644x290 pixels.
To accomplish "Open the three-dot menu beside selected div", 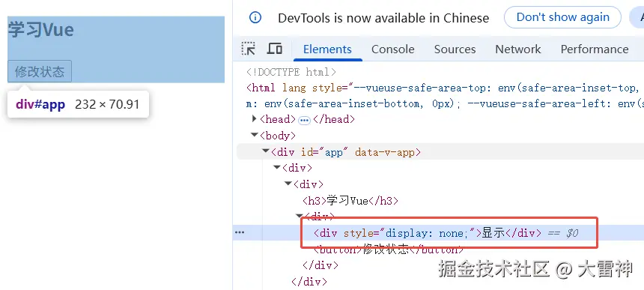I will (240, 232).
